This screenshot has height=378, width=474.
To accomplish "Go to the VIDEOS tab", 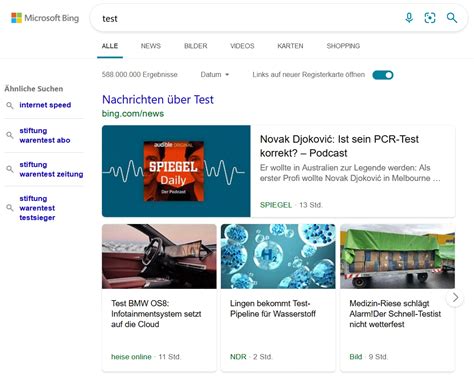I will point(242,46).
